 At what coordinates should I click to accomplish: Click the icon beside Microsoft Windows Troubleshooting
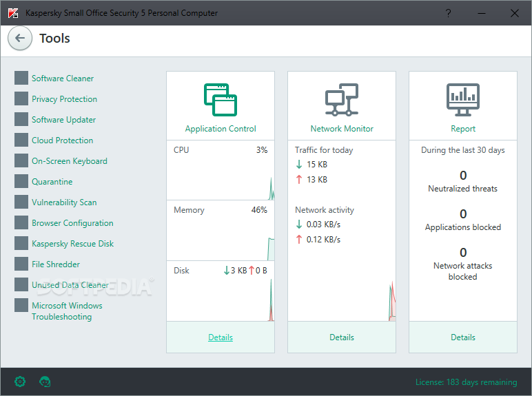pyautogui.click(x=21, y=305)
